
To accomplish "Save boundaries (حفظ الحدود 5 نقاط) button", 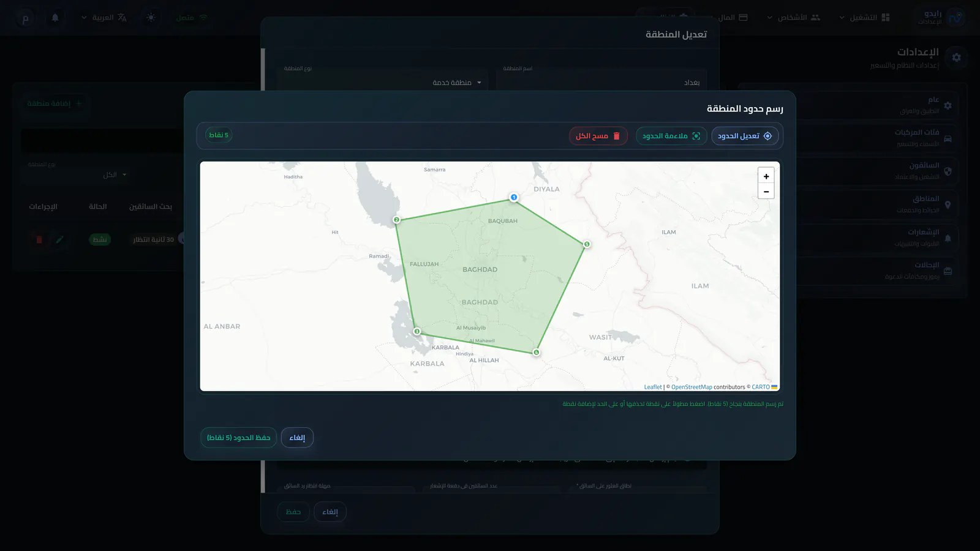I will point(238,438).
